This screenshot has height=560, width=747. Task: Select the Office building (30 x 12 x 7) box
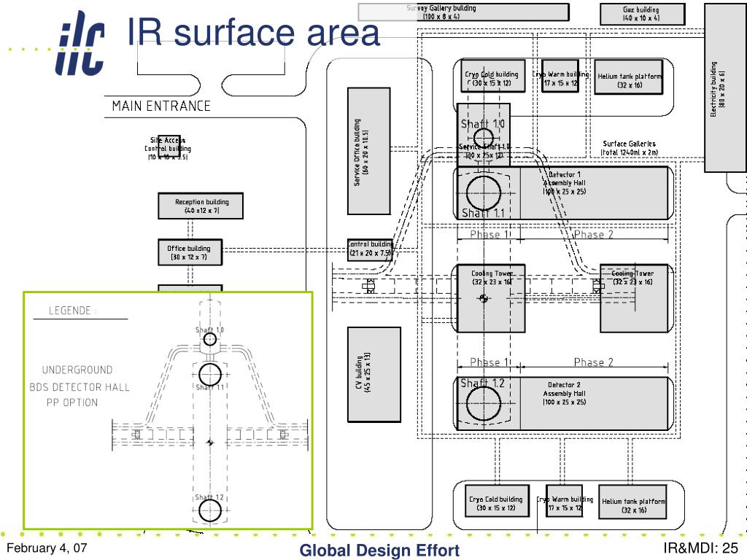[x=190, y=252]
